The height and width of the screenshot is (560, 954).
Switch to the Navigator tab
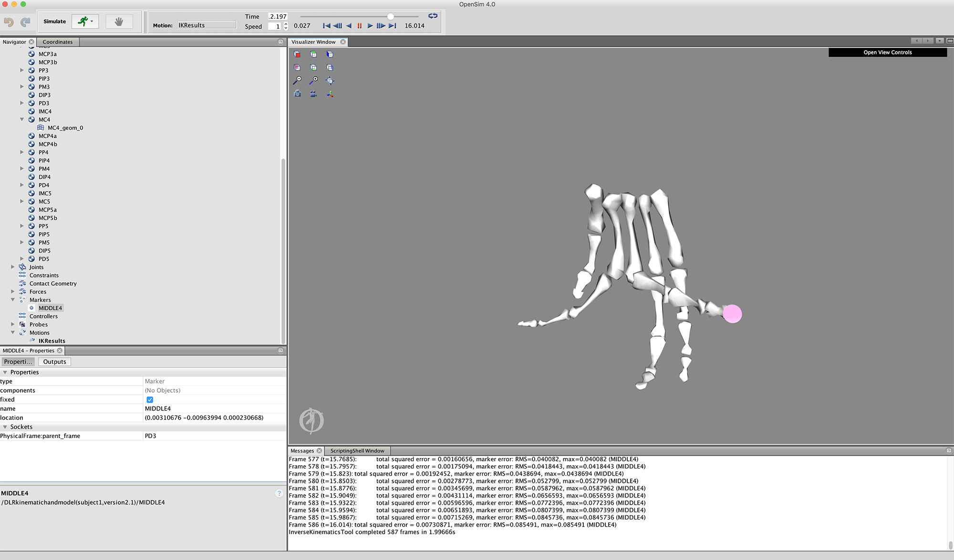pos(14,42)
